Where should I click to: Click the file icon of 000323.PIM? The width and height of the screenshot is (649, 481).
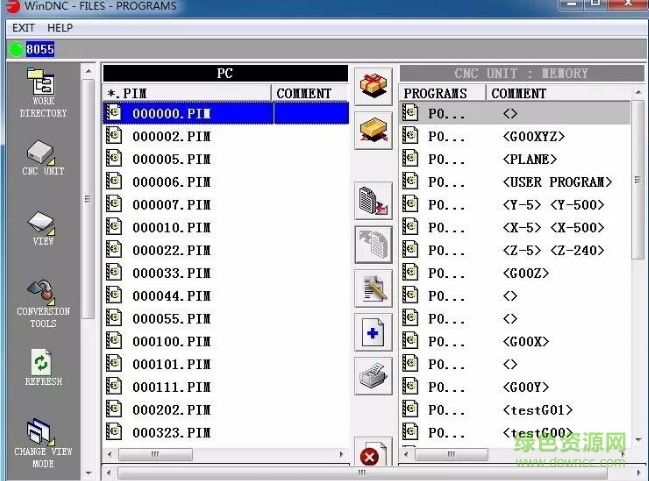click(x=114, y=432)
